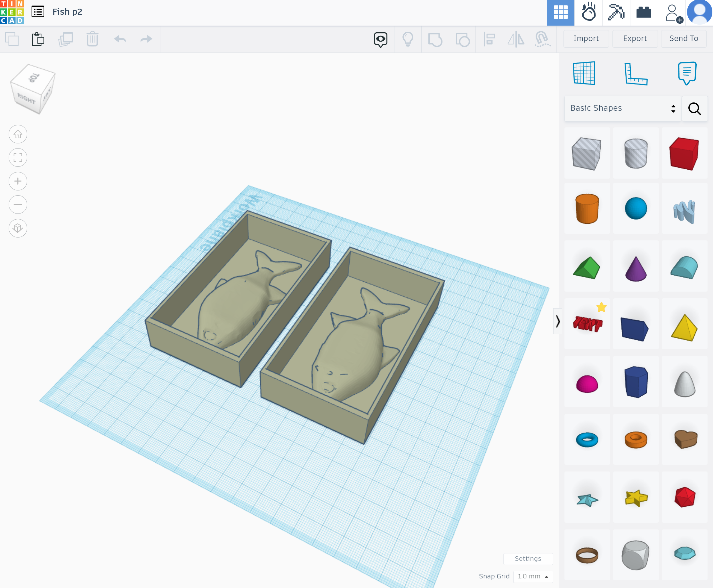Select the Ruler tool

tap(636, 74)
